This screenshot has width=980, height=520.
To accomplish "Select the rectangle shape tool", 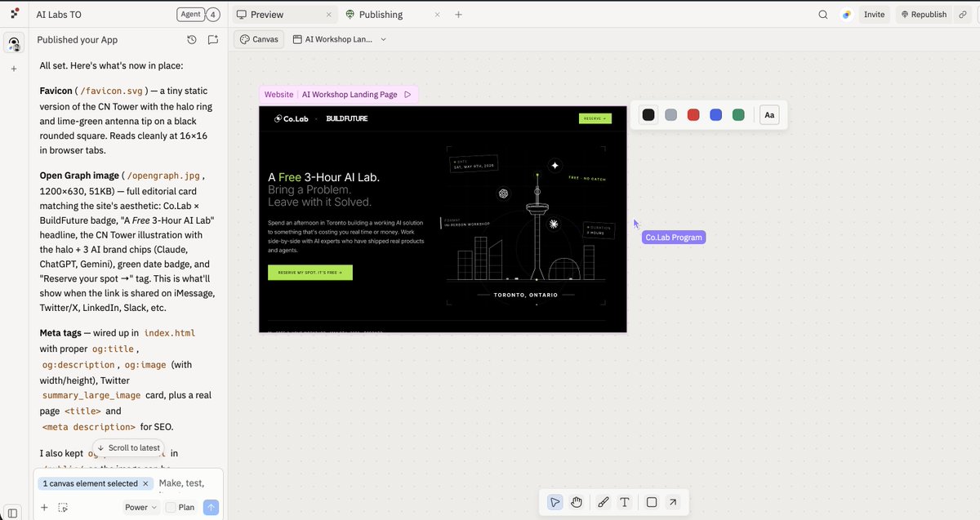I will (652, 502).
